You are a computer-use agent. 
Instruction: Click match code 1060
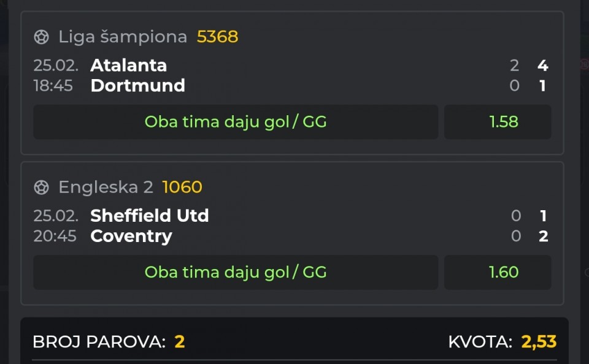coord(182,187)
